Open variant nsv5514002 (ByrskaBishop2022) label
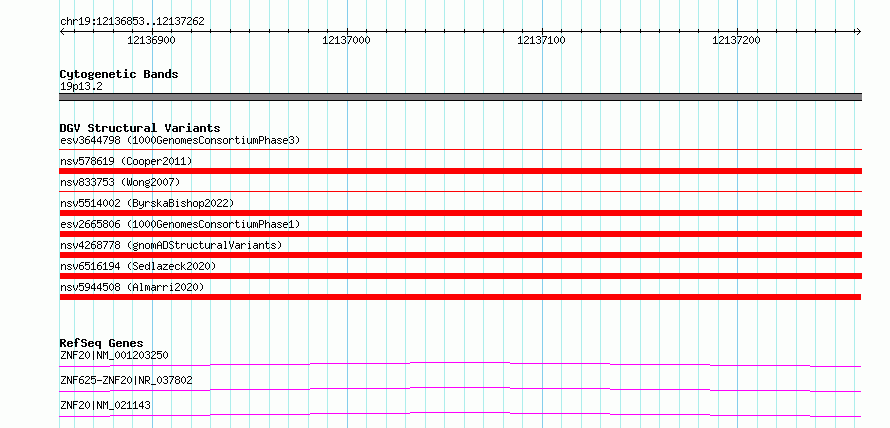 [147, 203]
